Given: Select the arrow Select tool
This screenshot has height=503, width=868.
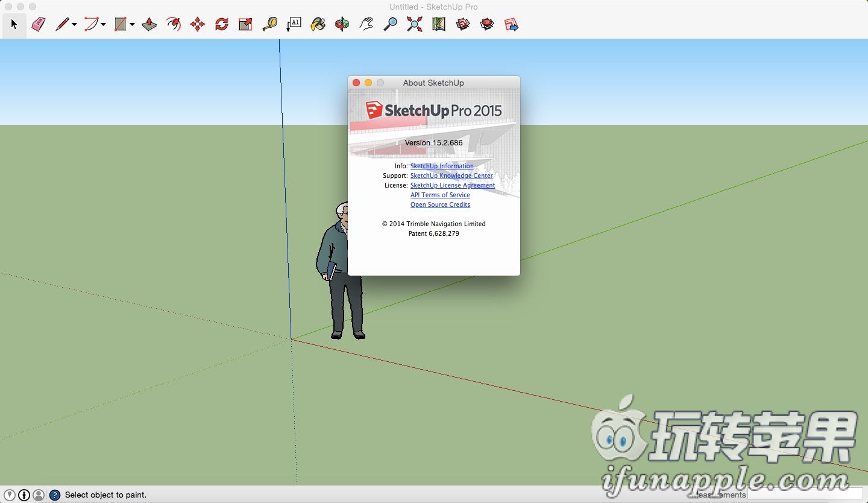Looking at the screenshot, I should (x=14, y=25).
